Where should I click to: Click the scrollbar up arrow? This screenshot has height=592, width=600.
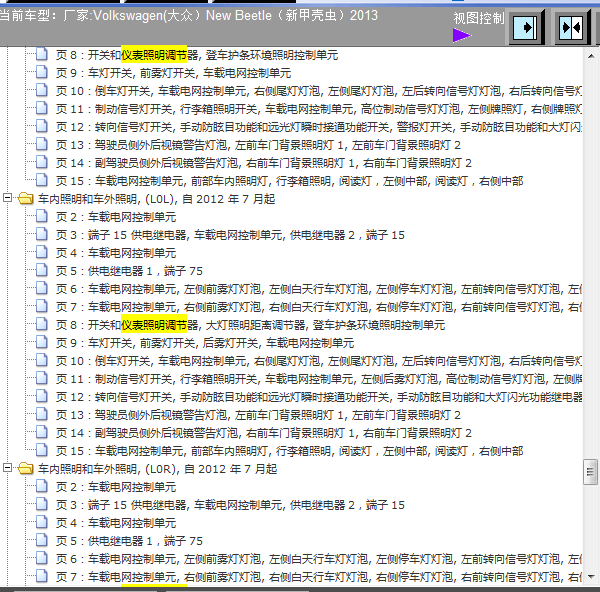(x=591, y=56)
